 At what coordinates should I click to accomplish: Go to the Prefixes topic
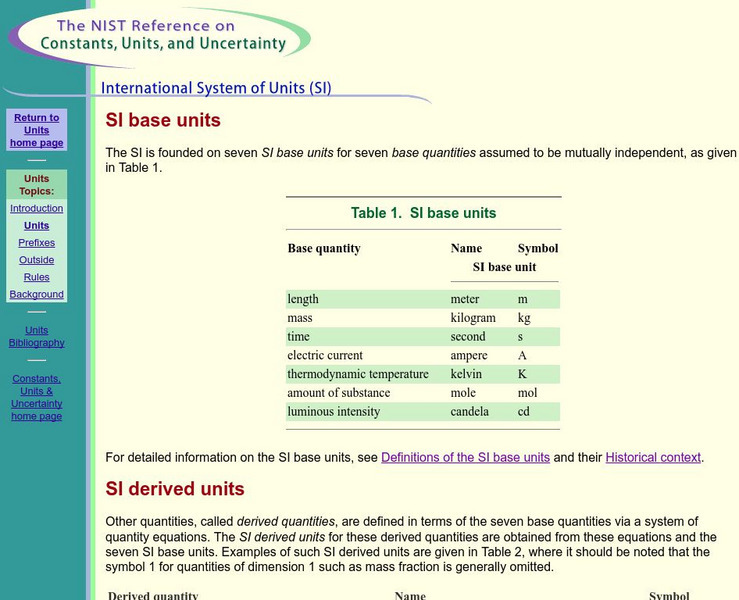[x=37, y=243]
